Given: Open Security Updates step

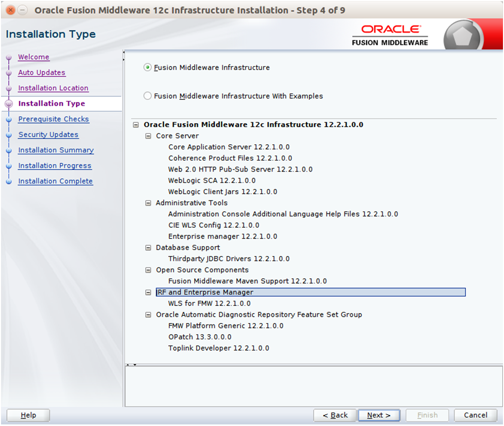Looking at the screenshot, I should coord(48,134).
